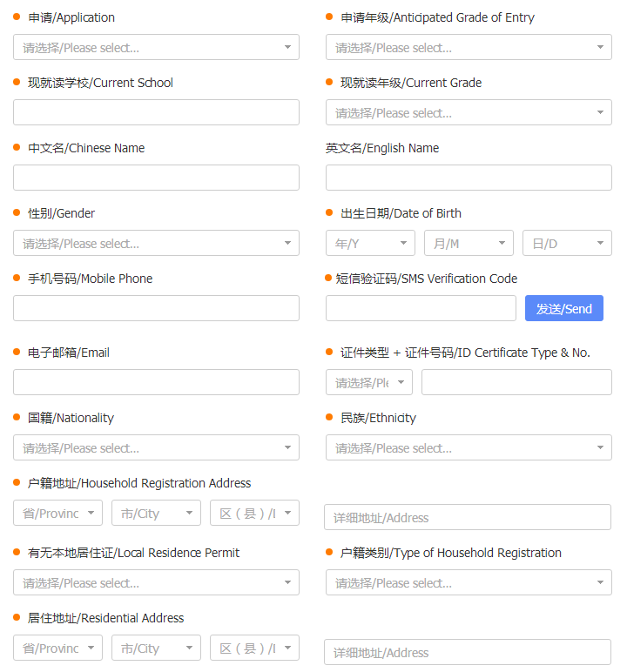Open the birth year dropdown
The height and width of the screenshot is (672, 627).
point(370,243)
